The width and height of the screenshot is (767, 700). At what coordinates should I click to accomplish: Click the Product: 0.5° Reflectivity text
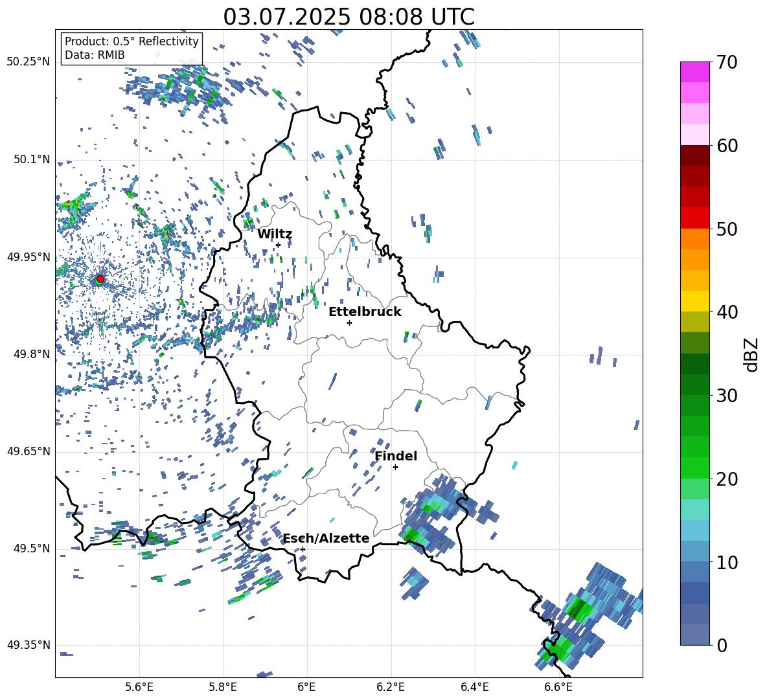[x=132, y=41]
